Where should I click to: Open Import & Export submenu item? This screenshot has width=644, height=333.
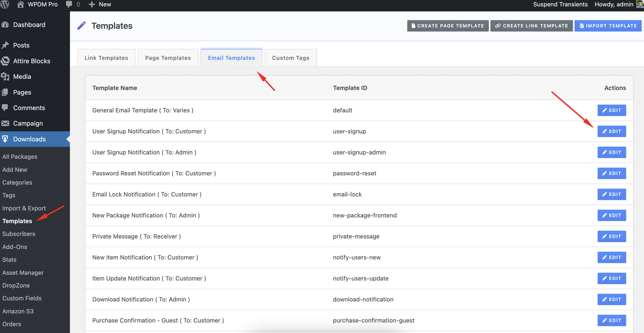(x=24, y=208)
